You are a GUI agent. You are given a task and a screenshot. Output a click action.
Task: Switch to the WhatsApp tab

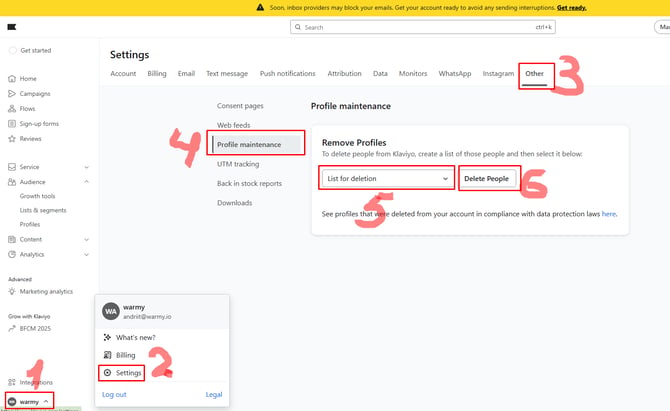(x=455, y=73)
